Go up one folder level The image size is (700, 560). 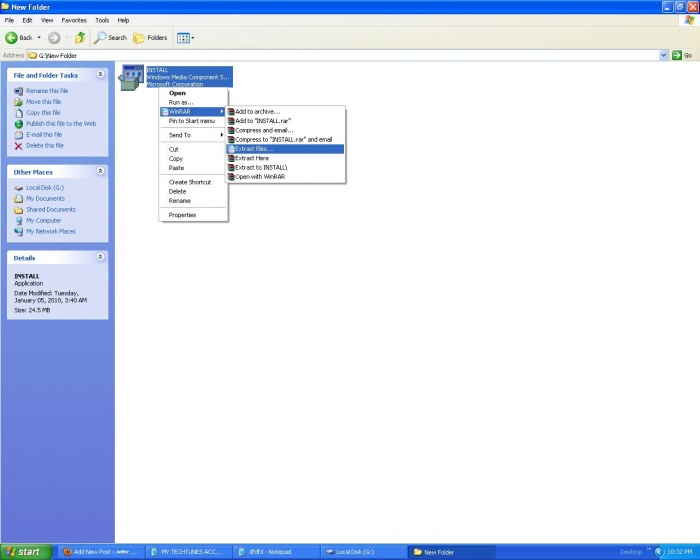[80, 38]
